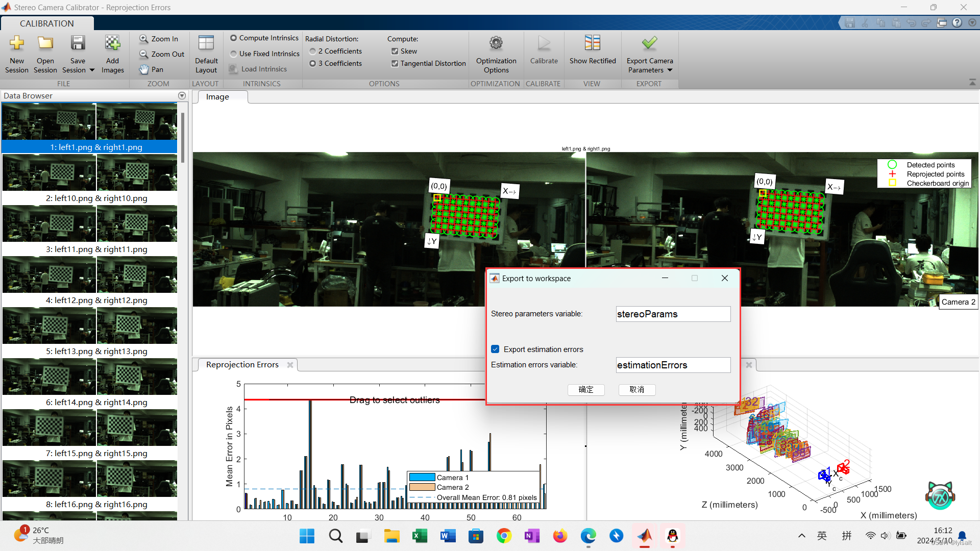980x551 pixels.
Task: Click the 确定 confirm button
Action: (586, 390)
